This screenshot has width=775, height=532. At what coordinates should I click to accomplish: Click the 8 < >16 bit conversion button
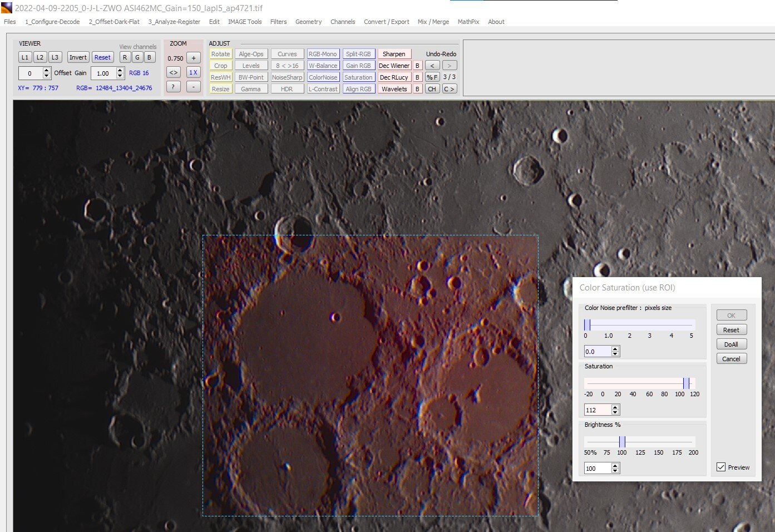(x=287, y=66)
